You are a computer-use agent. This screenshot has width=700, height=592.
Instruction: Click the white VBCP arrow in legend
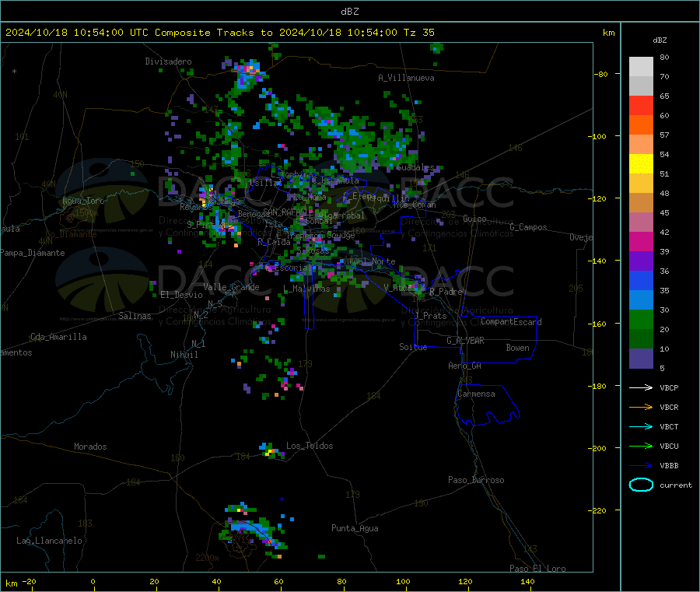click(641, 387)
